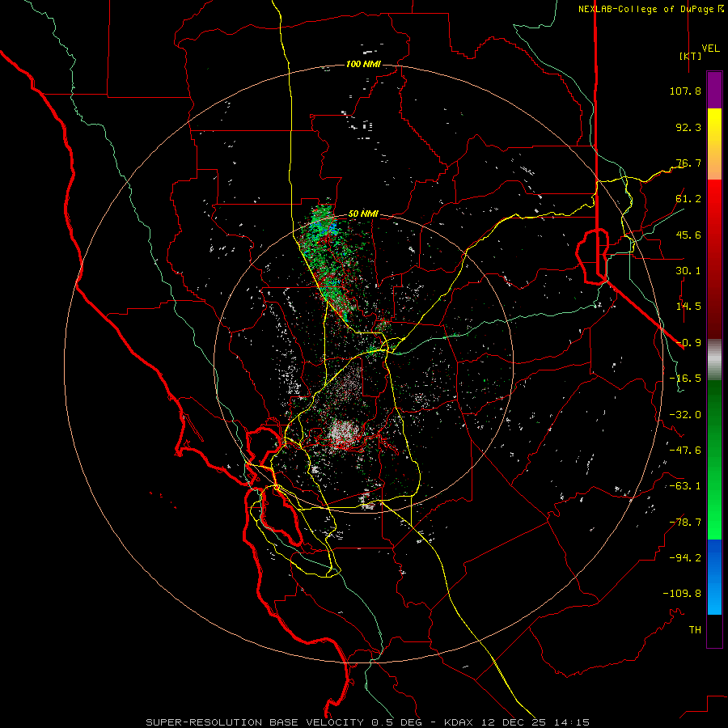Viewport: 728px width, 728px height.
Task: Select the 30.1 velocity scale value
Action: (x=688, y=271)
